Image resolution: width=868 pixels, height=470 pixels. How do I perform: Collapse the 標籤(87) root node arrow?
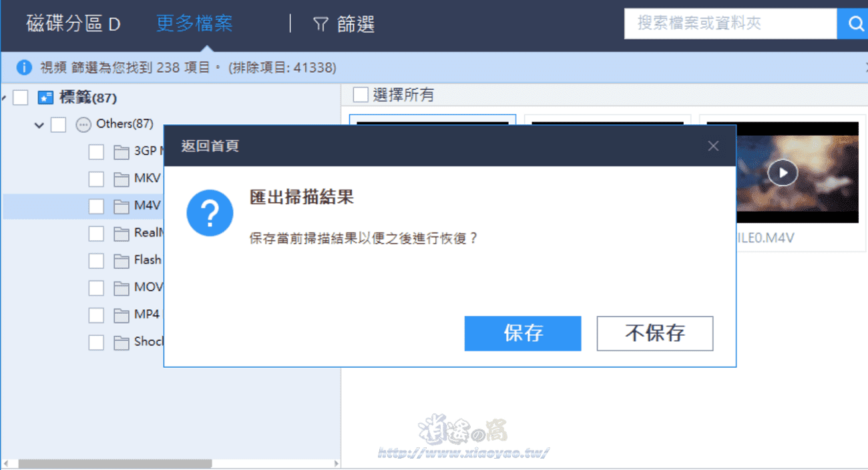pyautogui.click(x=3, y=99)
